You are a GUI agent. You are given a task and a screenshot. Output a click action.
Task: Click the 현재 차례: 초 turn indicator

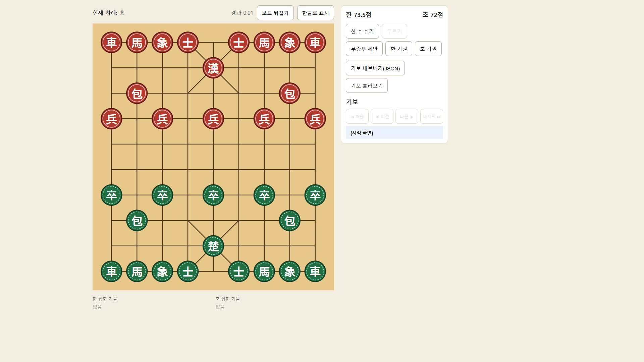tap(109, 13)
